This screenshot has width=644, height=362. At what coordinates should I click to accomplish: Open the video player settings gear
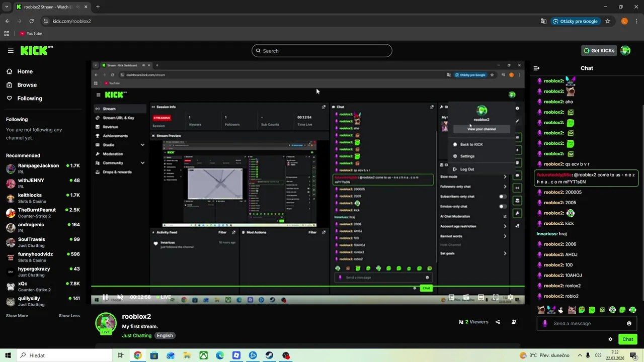[x=510, y=297]
